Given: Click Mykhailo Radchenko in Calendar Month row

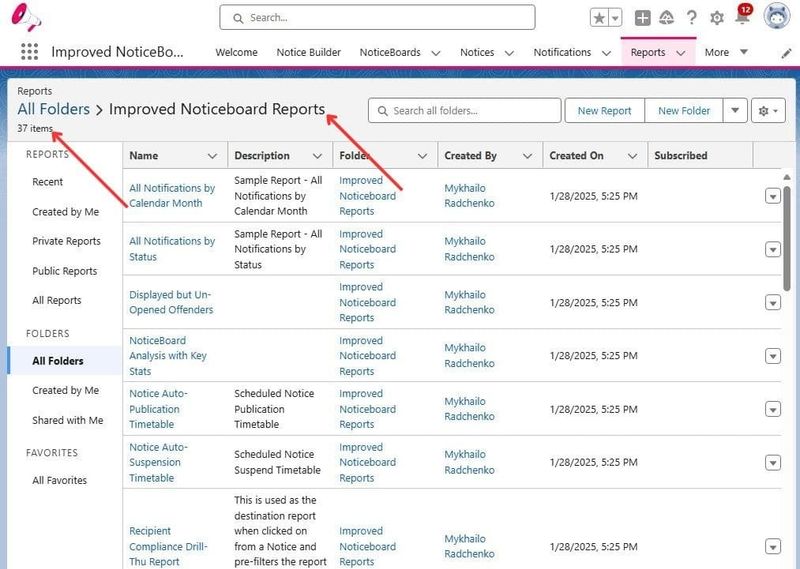Looking at the screenshot, I should [469, 195].
